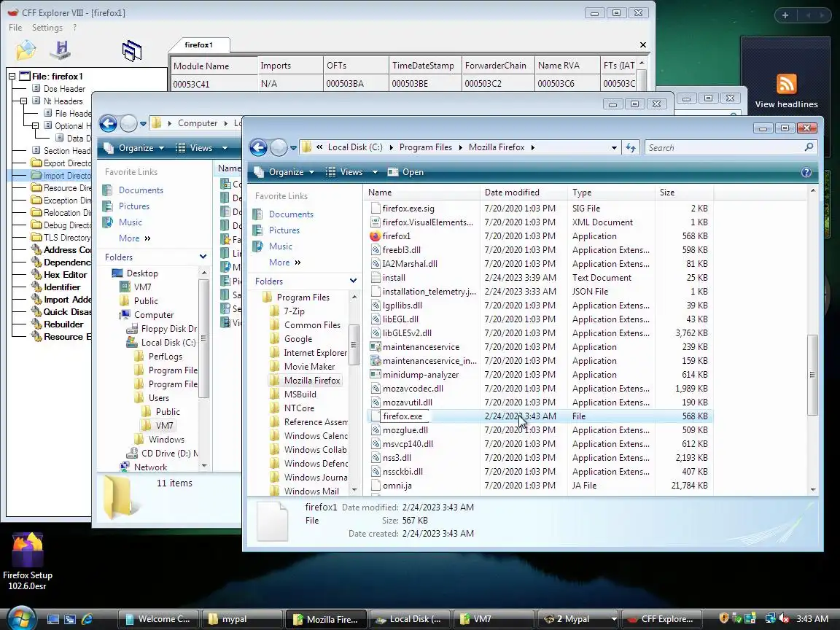Click the open file icon in CFF Explorer
This screenshot has width=840, height=630.
pos(26,50)
